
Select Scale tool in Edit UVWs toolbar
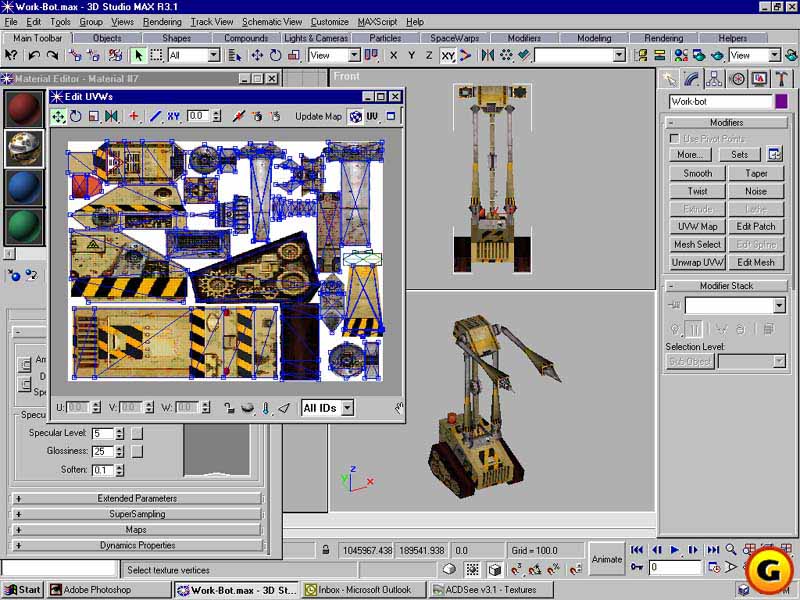click(x=93, y=116)
